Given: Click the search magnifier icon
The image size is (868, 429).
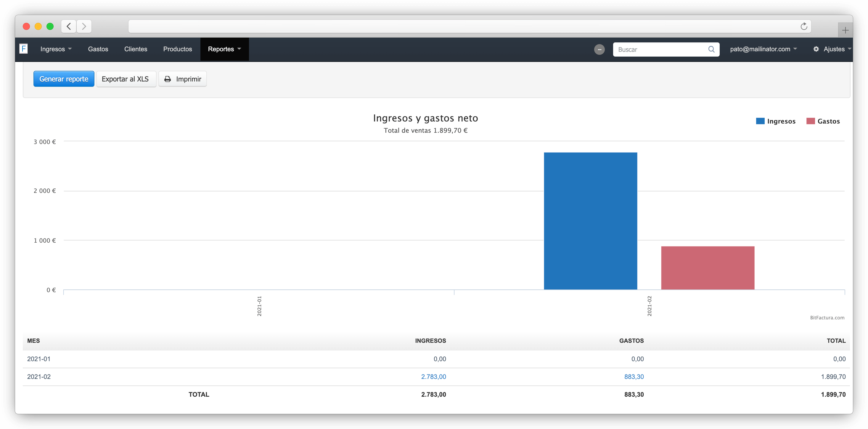Looking at the screenshot, I should (x=711, y=49).
